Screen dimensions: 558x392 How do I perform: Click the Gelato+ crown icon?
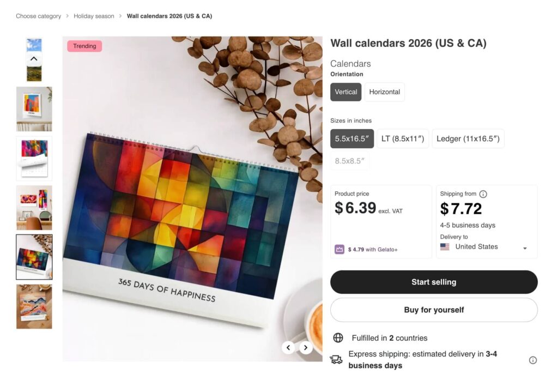(x=339, y=249)
